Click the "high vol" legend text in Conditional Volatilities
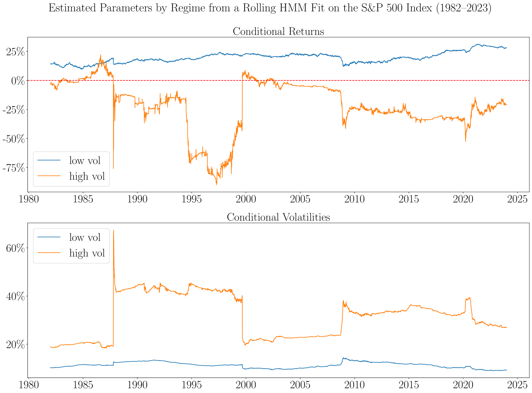The height and width of the screenshot is (393, 532). (x=87, y=253)
